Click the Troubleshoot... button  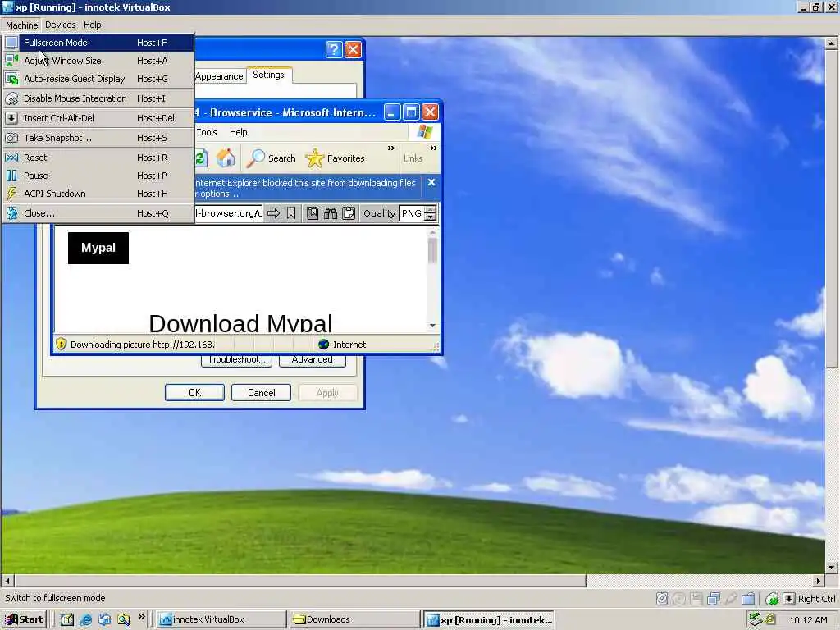click(x=236, y=360)
